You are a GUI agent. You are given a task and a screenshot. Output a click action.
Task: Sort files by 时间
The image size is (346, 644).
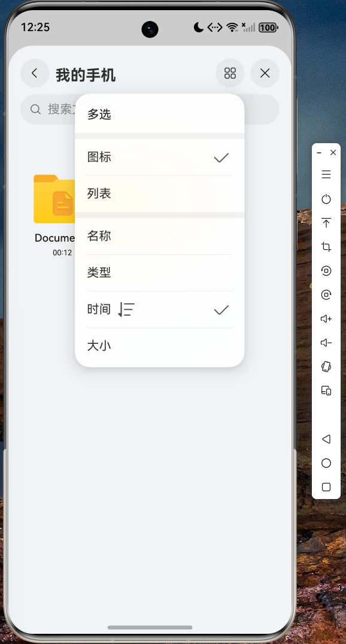click(160, 309)
